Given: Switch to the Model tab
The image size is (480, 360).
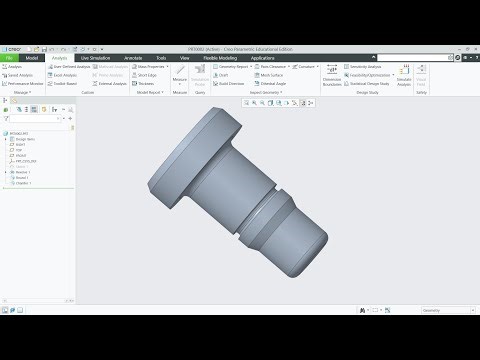Looking at the screenshot, I should point(32,58).
